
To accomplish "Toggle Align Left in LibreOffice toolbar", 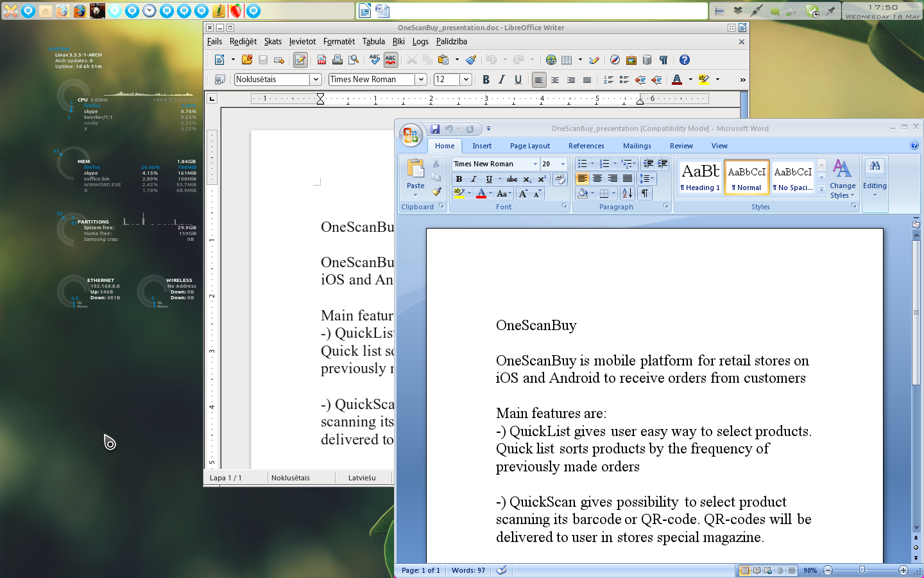I will pyautogui.click(x=539, y=80).
